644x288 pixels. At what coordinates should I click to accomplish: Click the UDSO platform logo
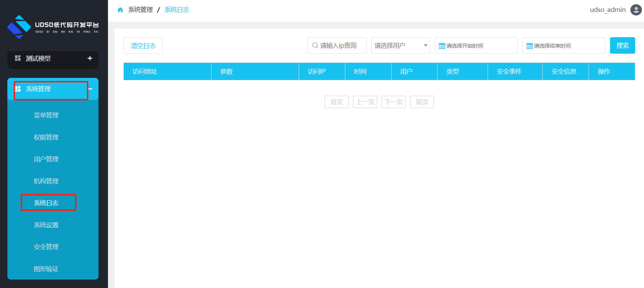point(53,27)
